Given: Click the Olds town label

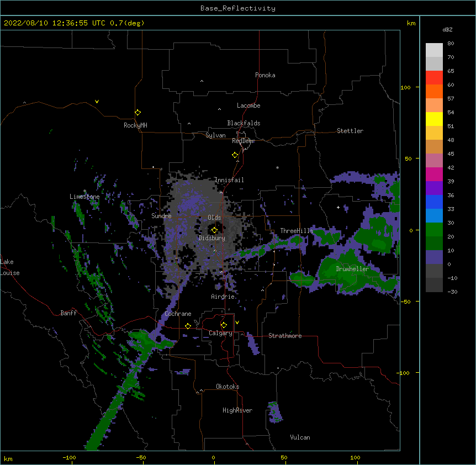Looking at the screenshot, I should (214, 218).
